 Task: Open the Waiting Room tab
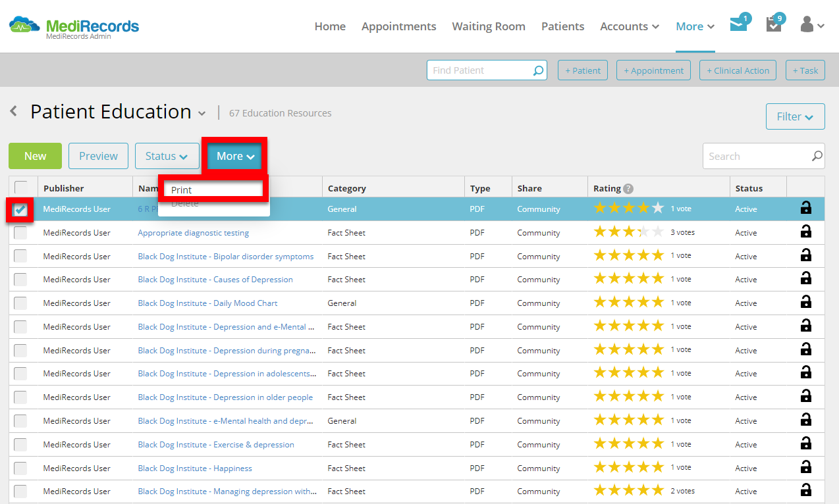489,26
